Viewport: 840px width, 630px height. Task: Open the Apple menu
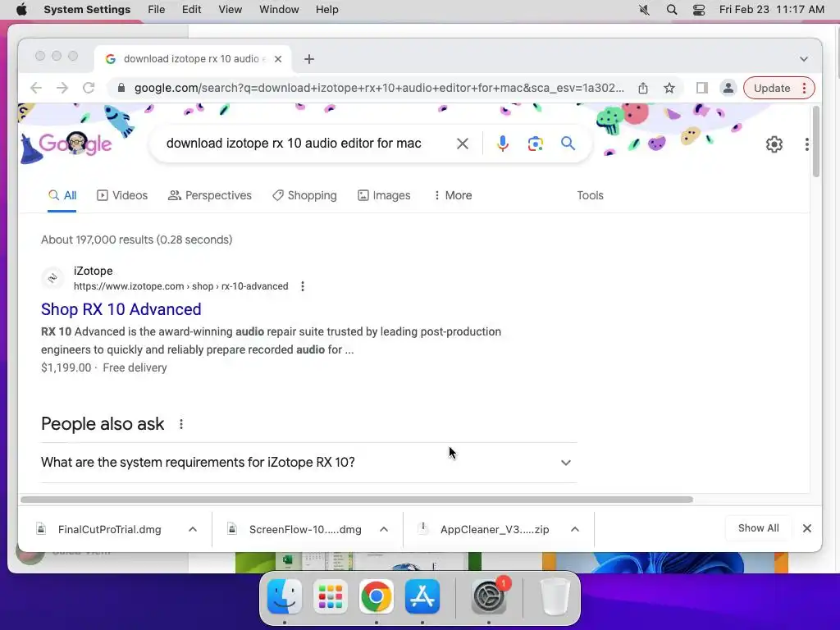tap(21, 10)
